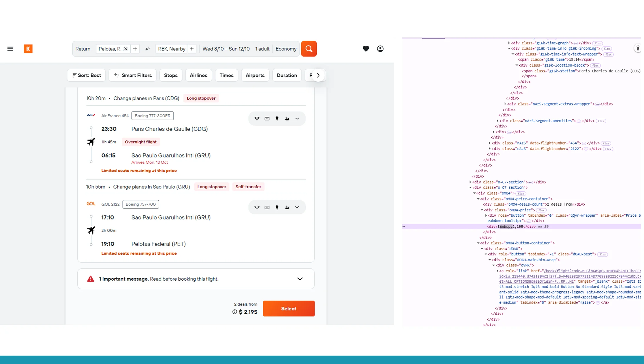Open the Duration filter
644x364 pixels.
287,75
